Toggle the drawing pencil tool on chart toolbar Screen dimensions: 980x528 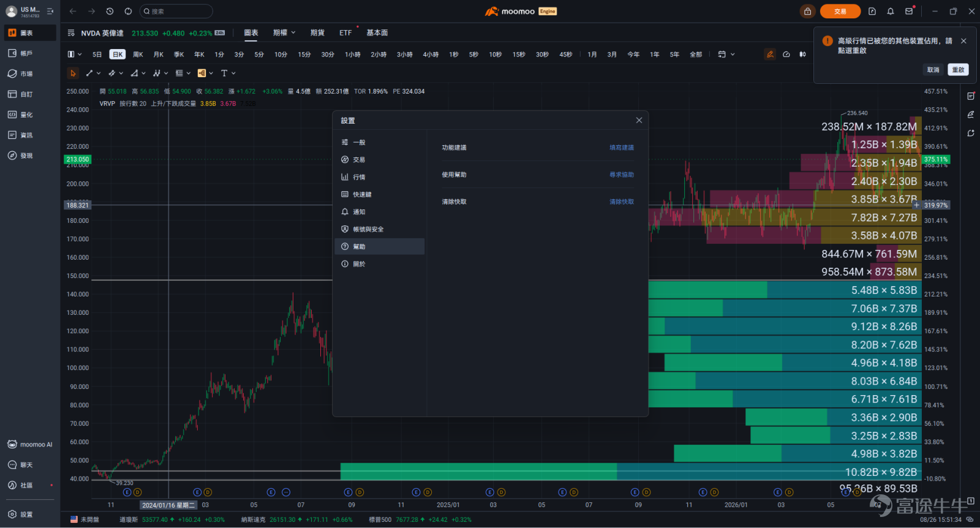[770, 54]
